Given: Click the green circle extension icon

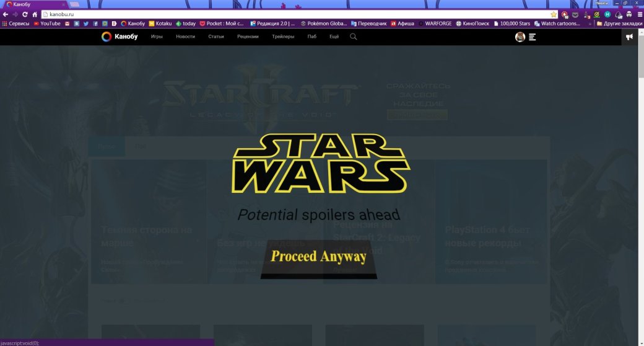Looking at the screenshot, I should pos(597,15).
